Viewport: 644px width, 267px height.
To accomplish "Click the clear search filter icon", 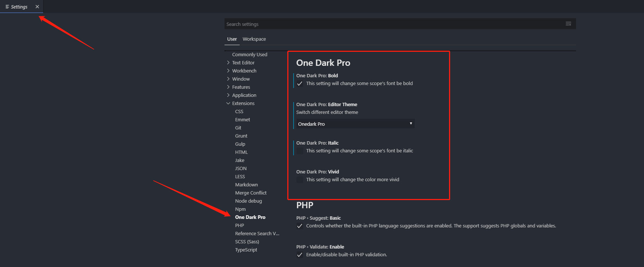I will pyautogui.click(x=568, y=24).
